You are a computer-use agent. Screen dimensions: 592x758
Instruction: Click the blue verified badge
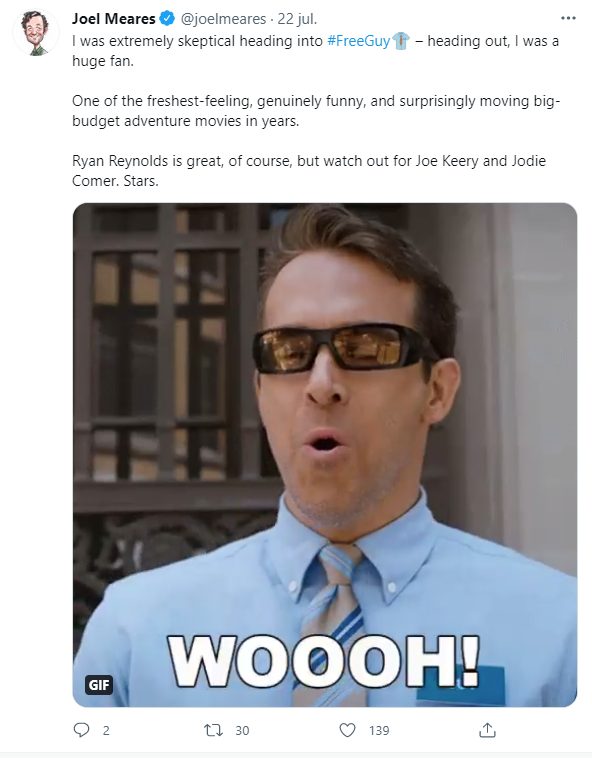pyautogui.click(x=167, y=18)
